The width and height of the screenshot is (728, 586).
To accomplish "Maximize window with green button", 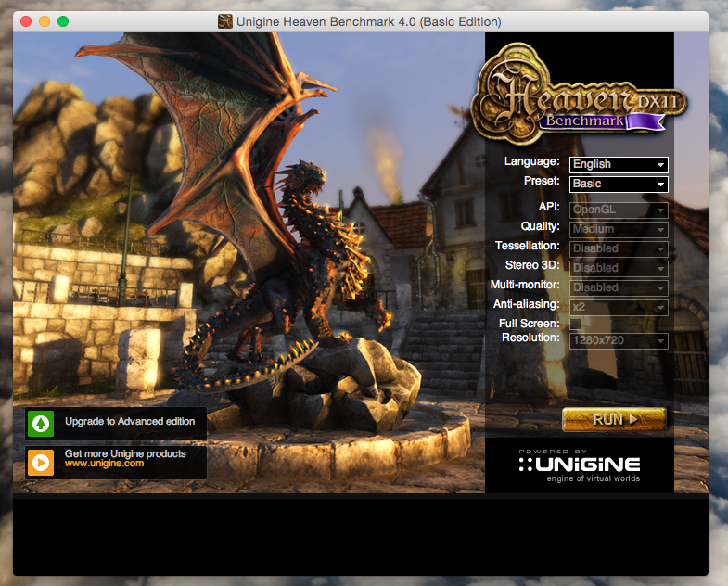I will point(63,21).
